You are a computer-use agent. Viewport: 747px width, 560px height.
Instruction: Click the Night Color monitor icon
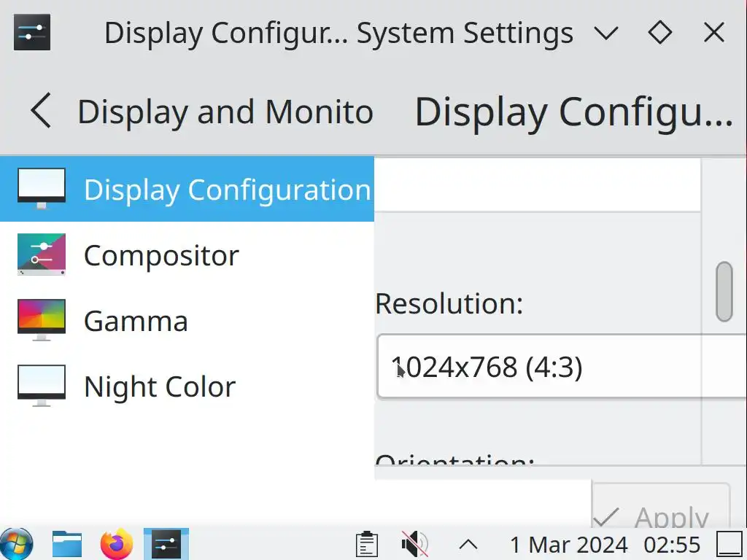(x=42, y=386)
